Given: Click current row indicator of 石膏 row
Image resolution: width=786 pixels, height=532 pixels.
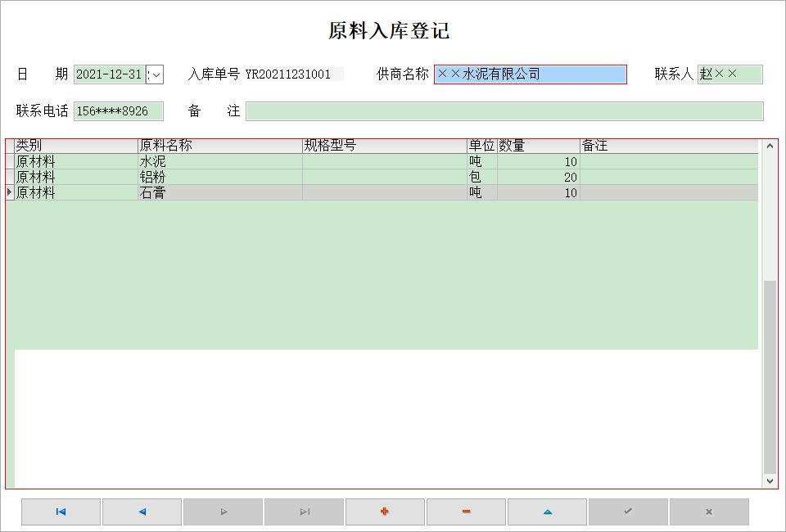Looking at the screenshot, I should [x=10, y=192].
